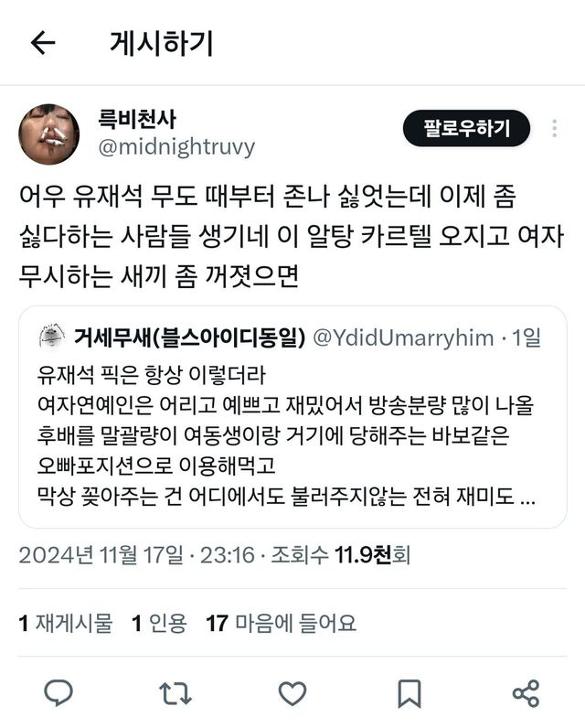This screenshot has height=728, width=585.
Task: Open the three-dot more options menu
Action: (555, 128)
